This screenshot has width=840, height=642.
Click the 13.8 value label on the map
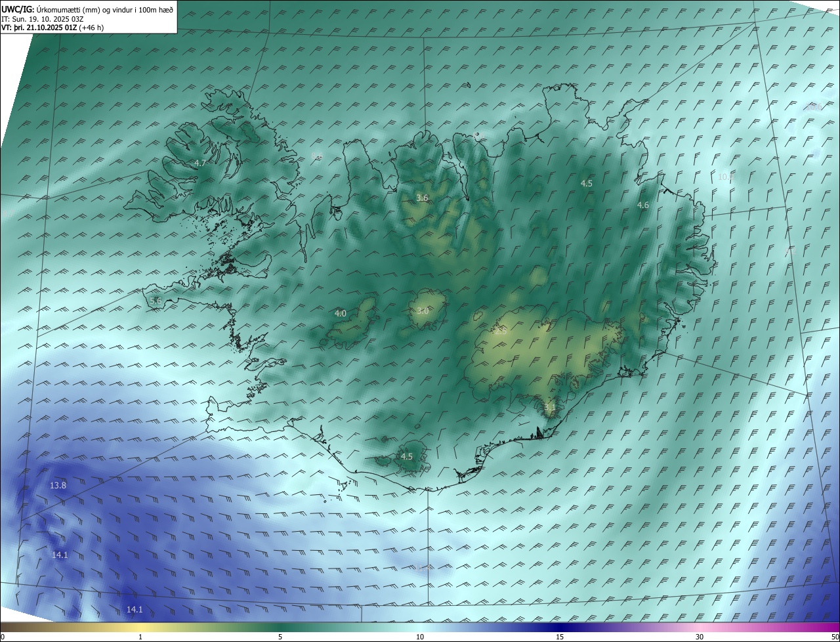point(58,486)
